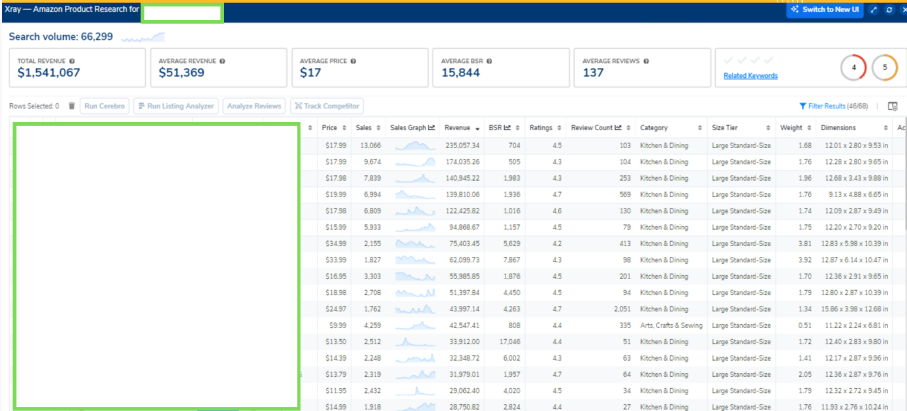Toggle the Revenue descending sort arrow
907x411 pixels.
(477, 128)
